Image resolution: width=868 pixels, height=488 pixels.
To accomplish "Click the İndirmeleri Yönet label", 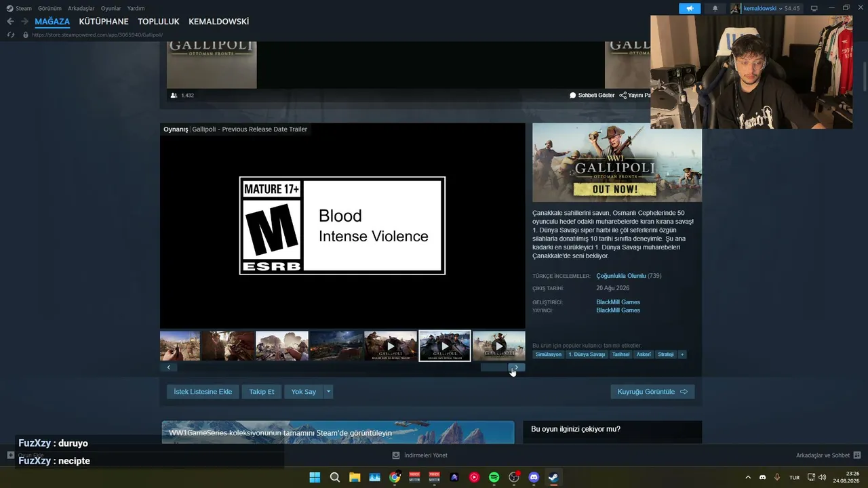I will 426,455.
